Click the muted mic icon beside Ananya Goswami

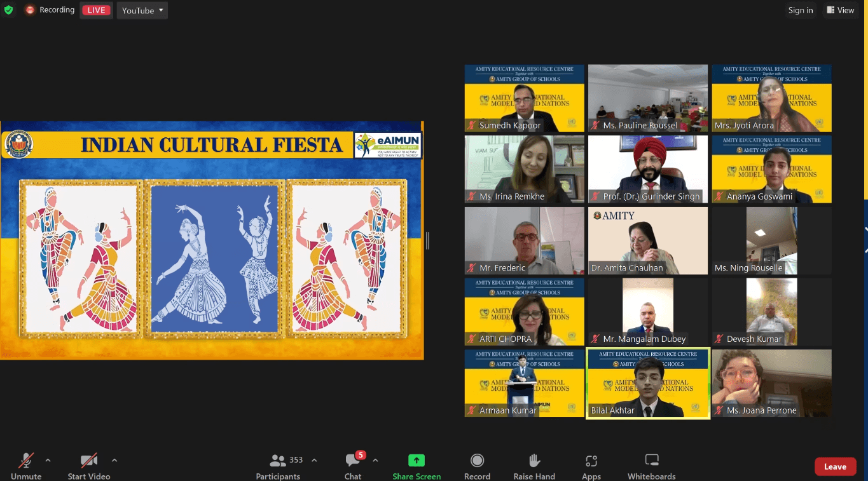click(719, 197)
